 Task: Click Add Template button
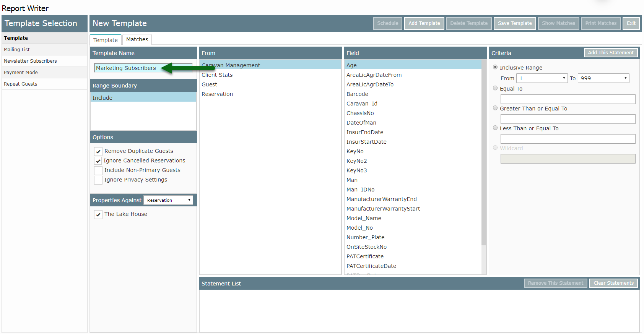click(424, 23)
